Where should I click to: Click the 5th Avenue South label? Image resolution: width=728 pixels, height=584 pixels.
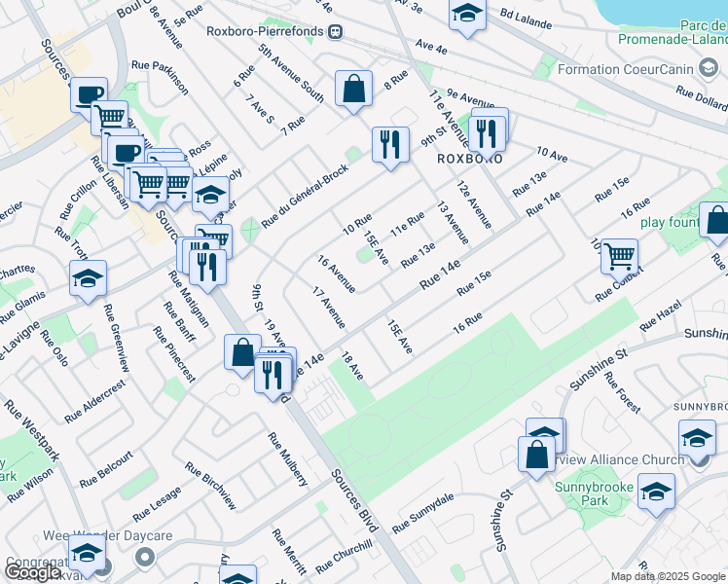point(291,73)
